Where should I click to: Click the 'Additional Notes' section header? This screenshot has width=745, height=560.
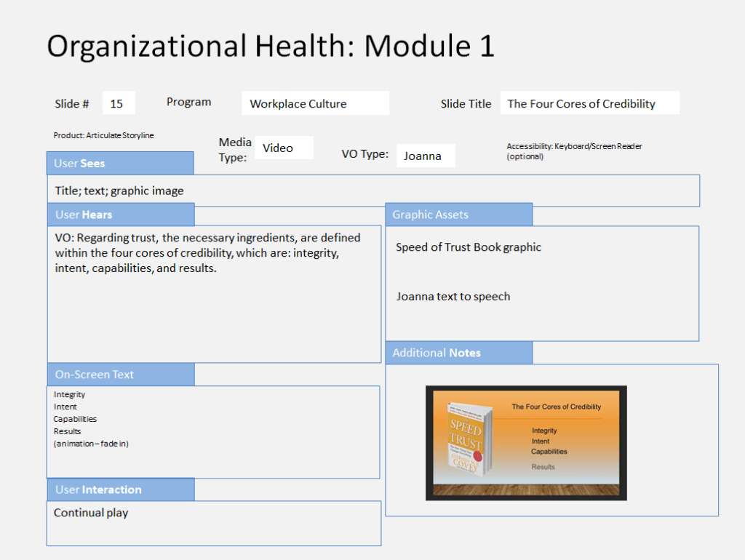tap(458, 353)
